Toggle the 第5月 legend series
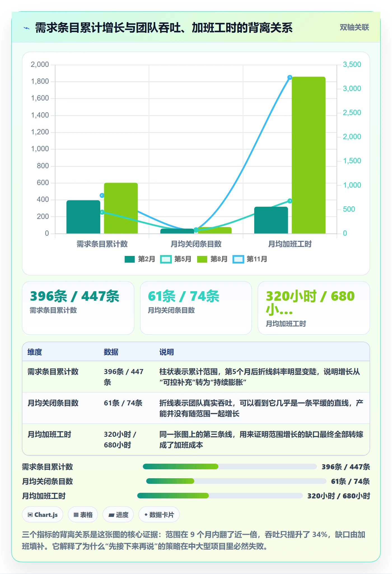392x574 pixels. coord(176,259)
